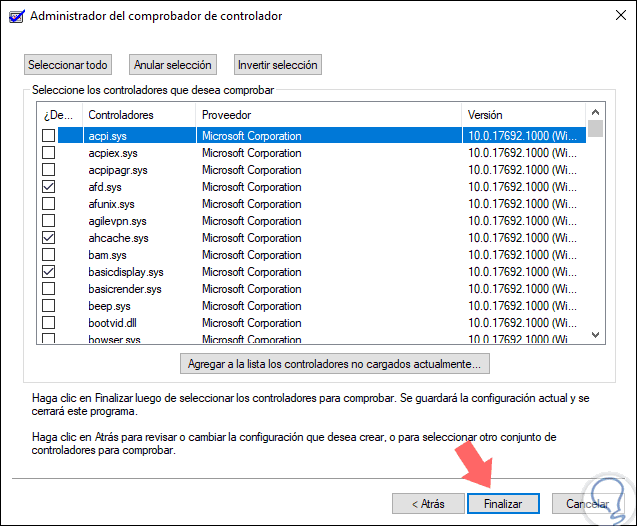Select the bootvid.dll driver name
Screen dimensions: 637x526
point(113,323)
